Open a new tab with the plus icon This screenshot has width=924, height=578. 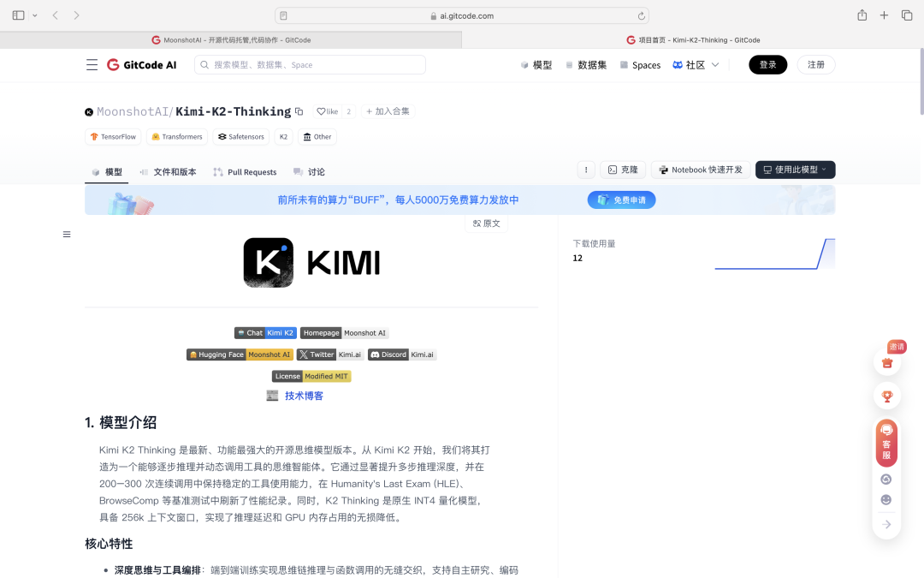[x=884, y=15]
